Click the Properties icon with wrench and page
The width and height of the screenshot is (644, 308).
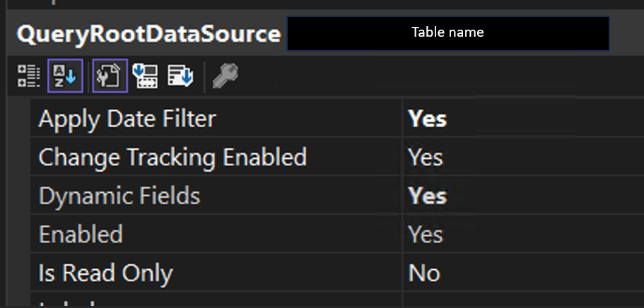coord(110,76)
